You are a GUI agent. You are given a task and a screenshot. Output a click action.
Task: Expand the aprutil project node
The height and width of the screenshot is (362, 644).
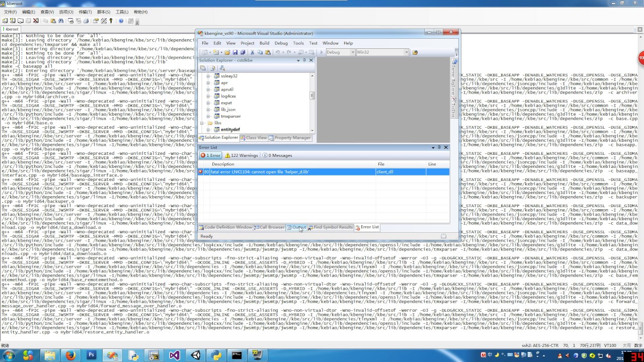[208, 89]
